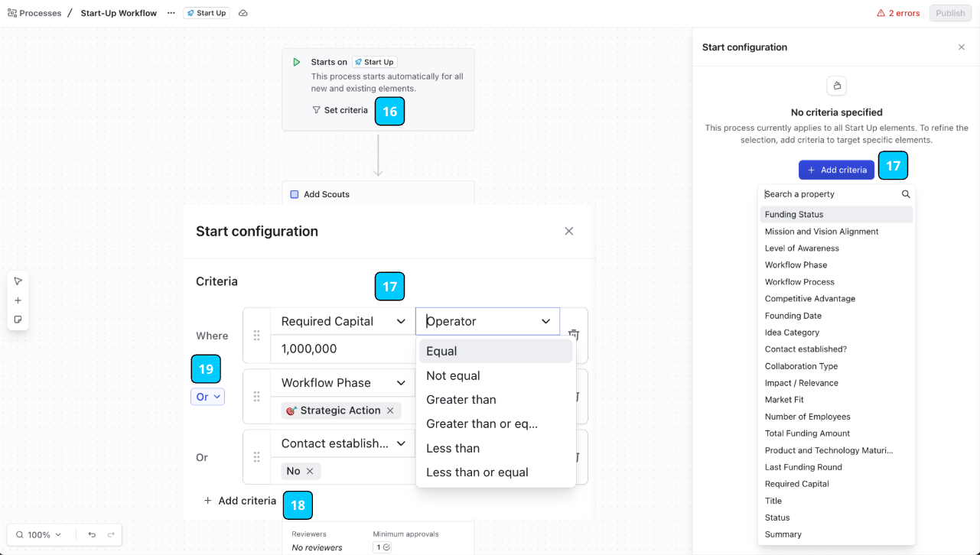Click the minimum approvals value 1
The width and height of the screenshot is (980, 555).
click(383, 547)
